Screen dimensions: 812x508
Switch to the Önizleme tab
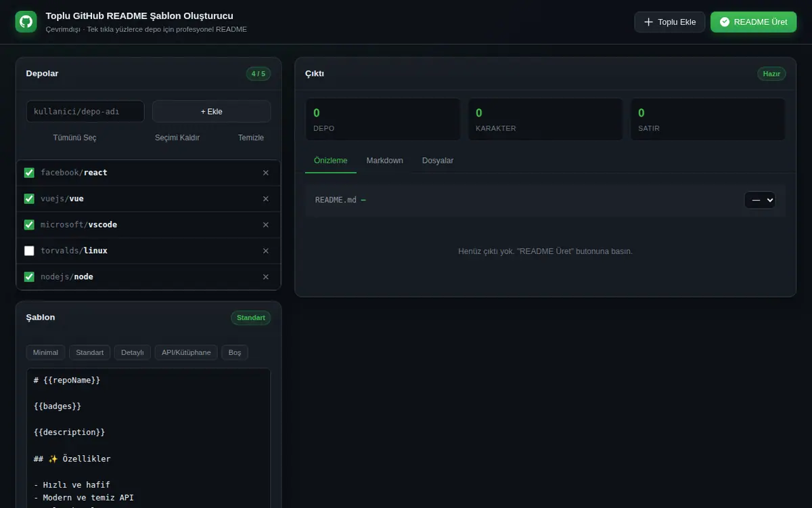point(331,161)
